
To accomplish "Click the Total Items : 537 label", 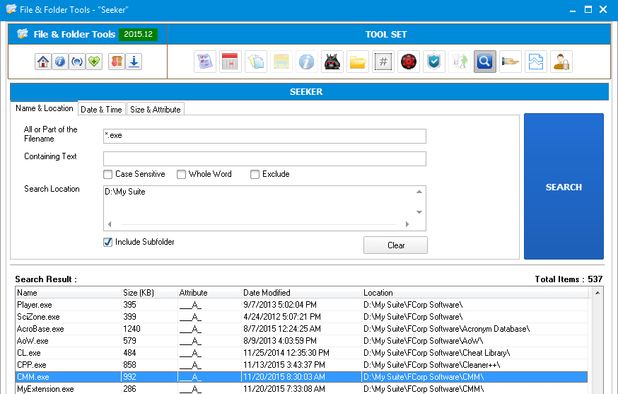I will [x=569, y=279].
